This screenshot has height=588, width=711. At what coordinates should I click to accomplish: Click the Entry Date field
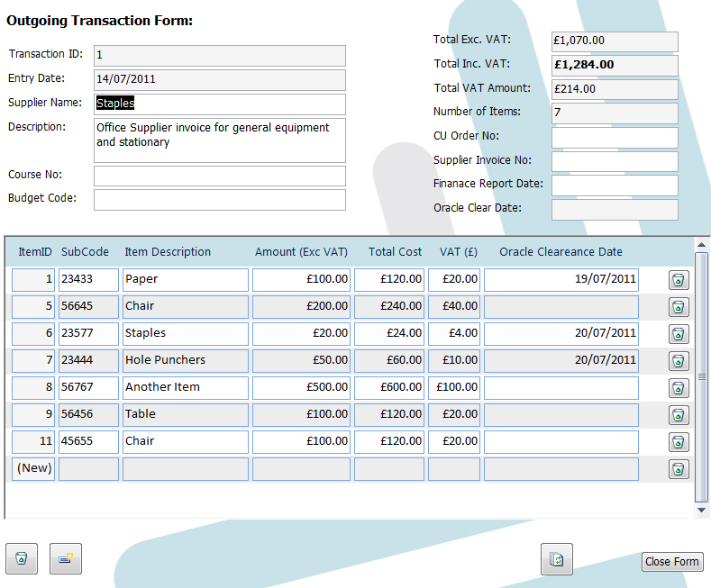click(220, 79)
